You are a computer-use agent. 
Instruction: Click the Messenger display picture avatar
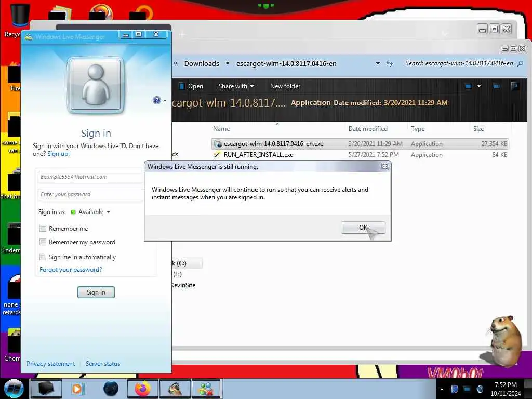pyautogui.click(x=96, y=85)
